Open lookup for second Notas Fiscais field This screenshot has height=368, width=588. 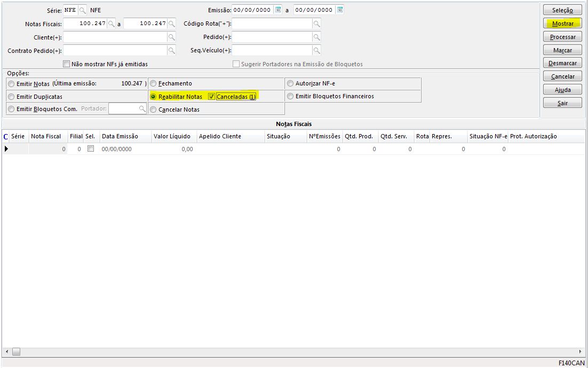click(x=171, y=24)
